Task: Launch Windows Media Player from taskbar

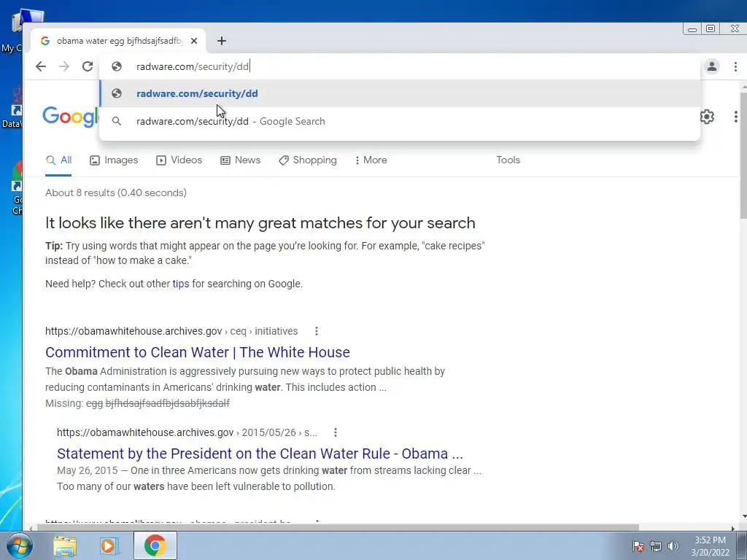Action: point(109,545)
